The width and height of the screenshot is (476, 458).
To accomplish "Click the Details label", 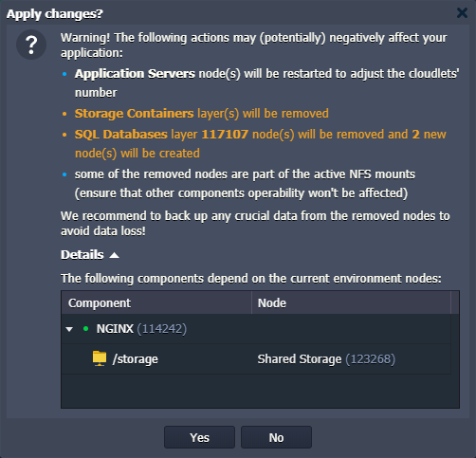I will (x=82, y=255).
